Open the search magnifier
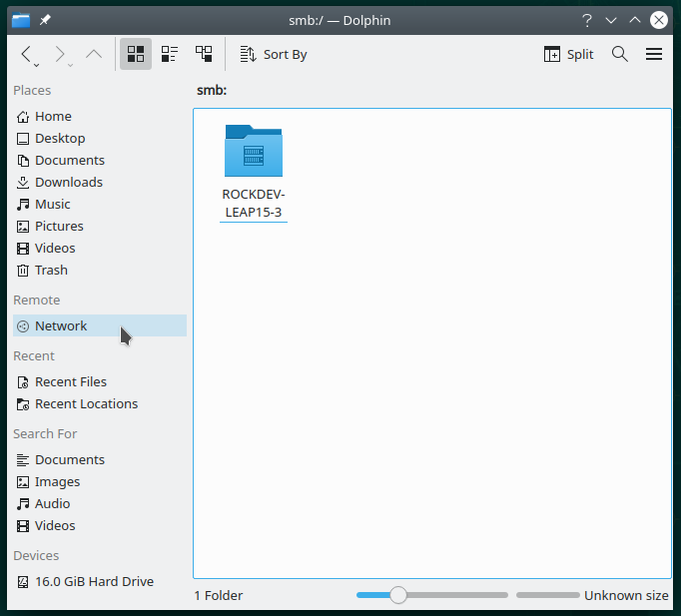 tap(620, 54)
